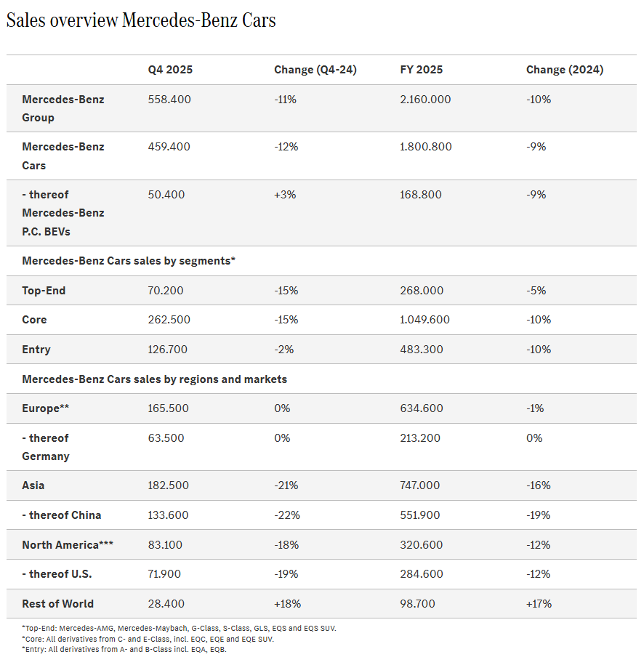Viewport: 644px width, 657px height.
Task: Click the "Change (2024)" column header
Action: coord(564,70)
